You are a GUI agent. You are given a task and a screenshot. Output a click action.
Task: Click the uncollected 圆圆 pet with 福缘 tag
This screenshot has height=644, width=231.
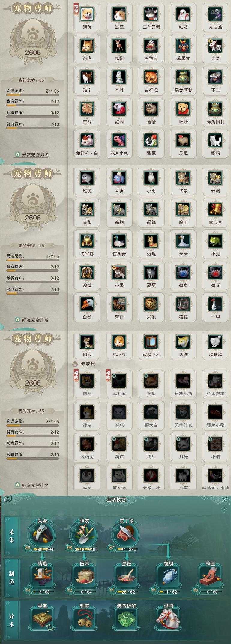(x=87, y=381)
